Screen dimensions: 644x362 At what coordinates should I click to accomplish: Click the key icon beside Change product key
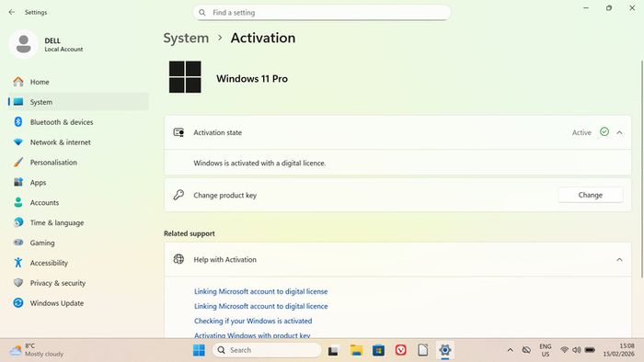tap(178, 195)
